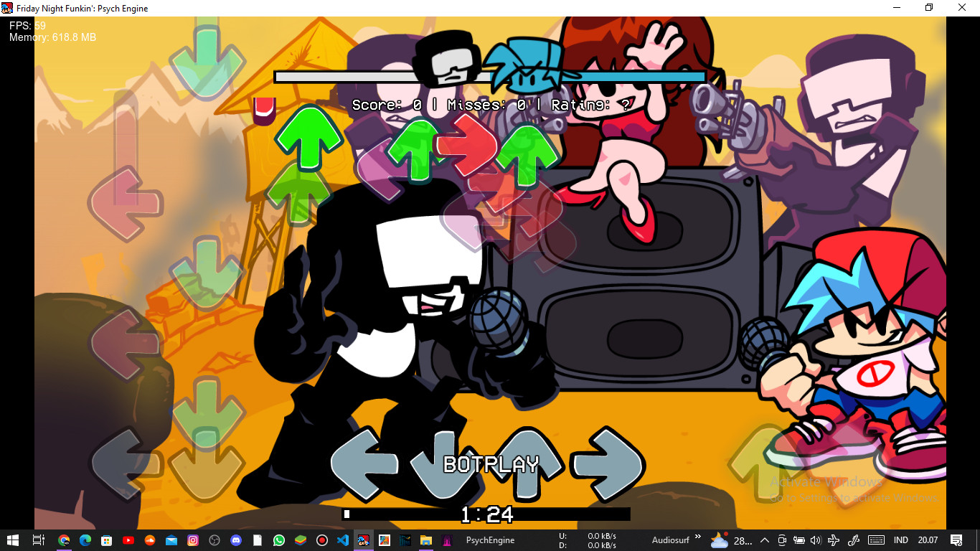Click the Score, Misses, Rating text line
The image size is (980, 551).
tap(491, 105)
